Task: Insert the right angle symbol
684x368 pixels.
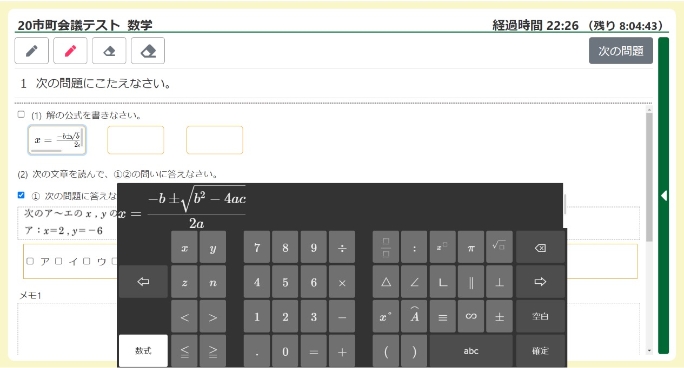Action: [443, 282]
